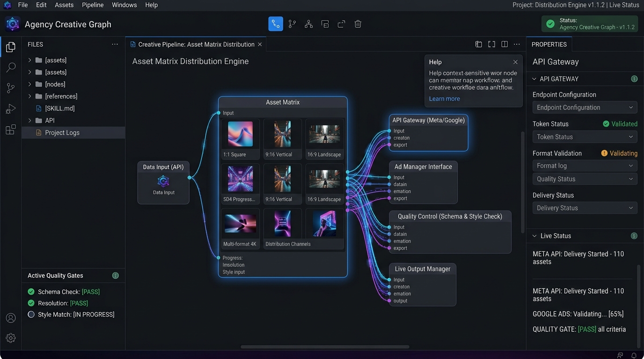Toggle the Schema Check pass indicator
The image size is (644, 359).
[x=31, y=292]
